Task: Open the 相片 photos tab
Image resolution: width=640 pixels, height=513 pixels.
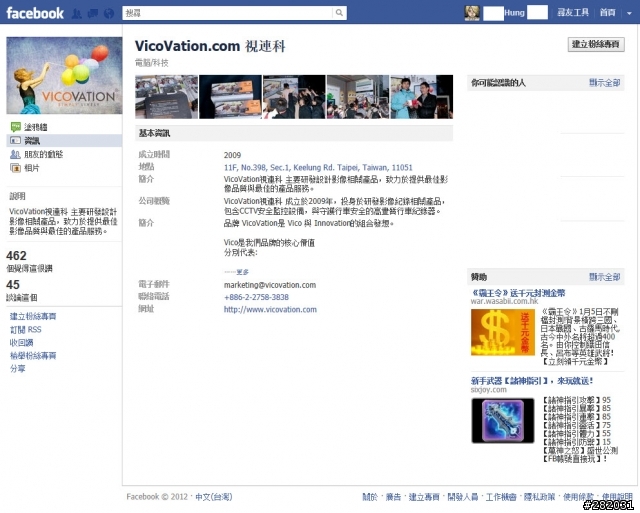Action: click(x=32, y=168)
